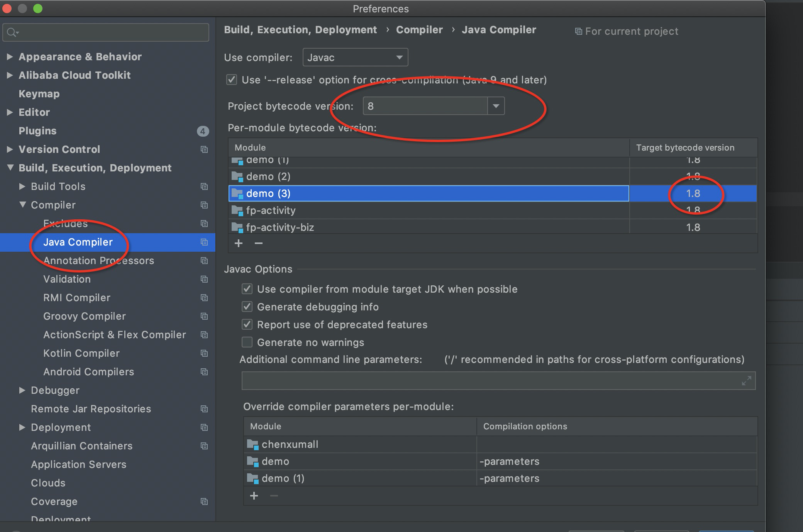The width and height of the screenshot is (803, 532).
Task: Click project-level copy icon next to Version Control
Action: point(204,149)
